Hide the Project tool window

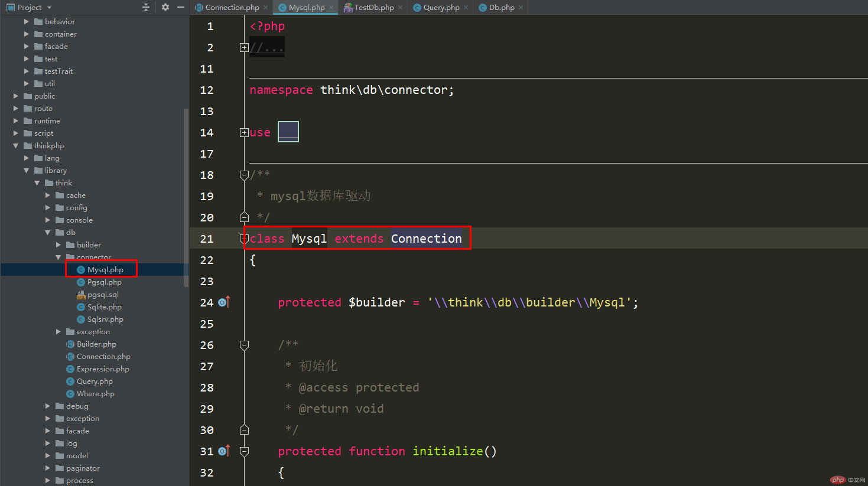181,7
